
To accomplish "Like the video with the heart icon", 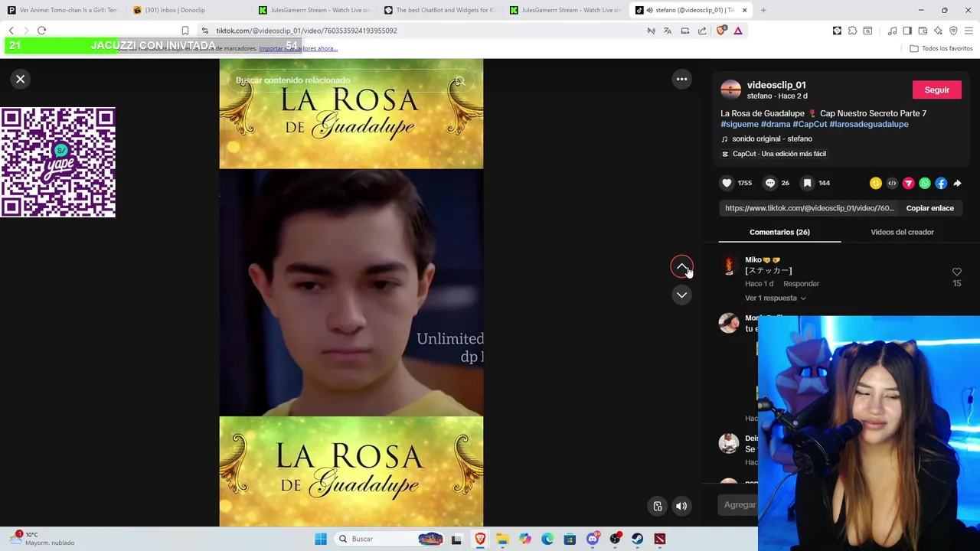I will [727, 183].
